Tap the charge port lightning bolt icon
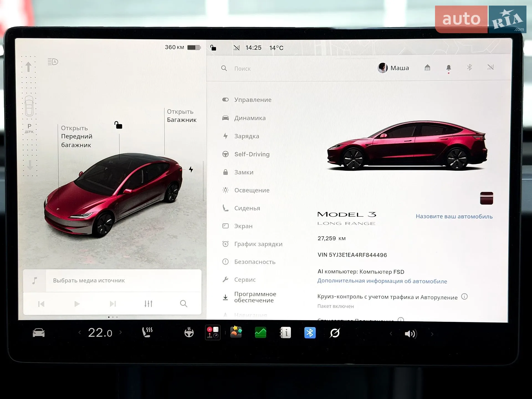Screen dimensions: 532x399 click(x=191, y=169)
